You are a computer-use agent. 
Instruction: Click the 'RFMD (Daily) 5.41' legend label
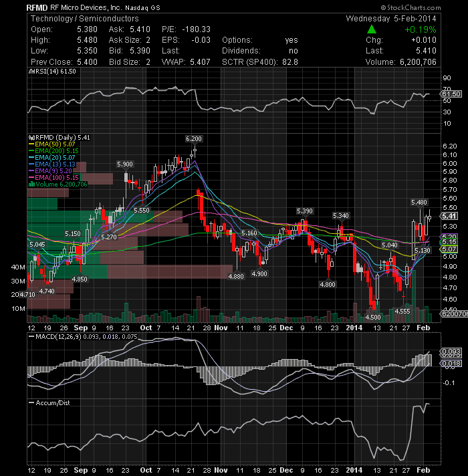pyautogui.click(x=60, y=138)
